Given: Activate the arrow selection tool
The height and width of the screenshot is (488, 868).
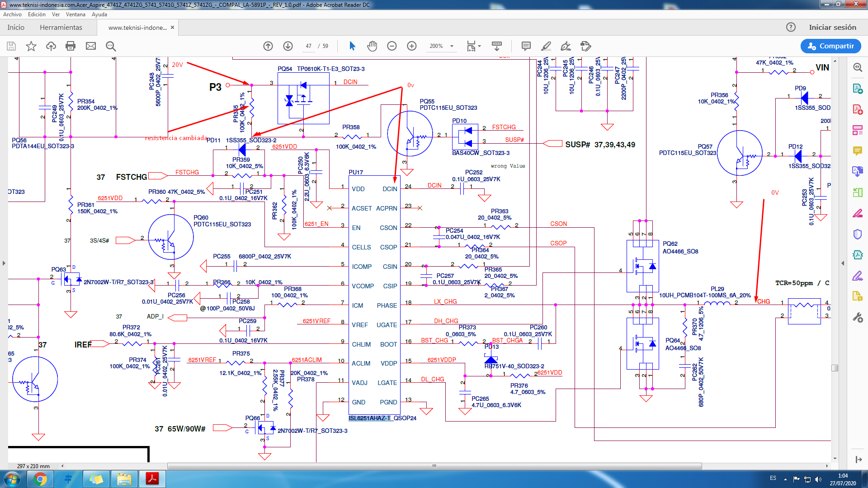Looking at the screenshot, I should [353, 46].
